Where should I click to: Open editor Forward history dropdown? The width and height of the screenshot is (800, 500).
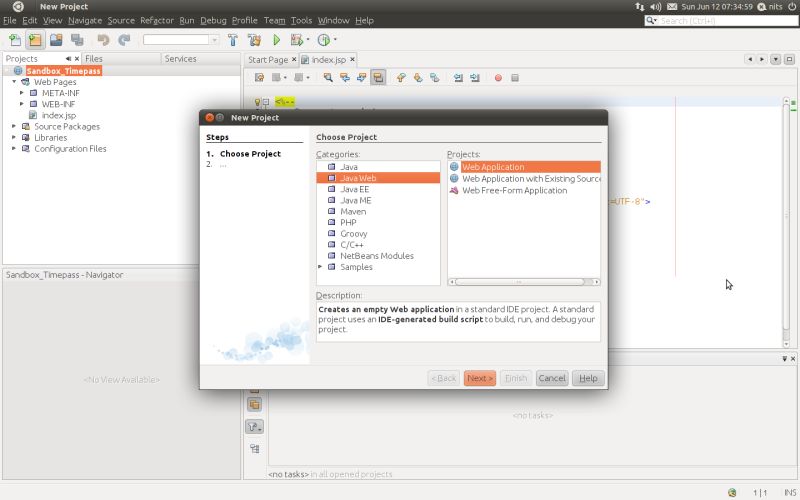[308, 78]
